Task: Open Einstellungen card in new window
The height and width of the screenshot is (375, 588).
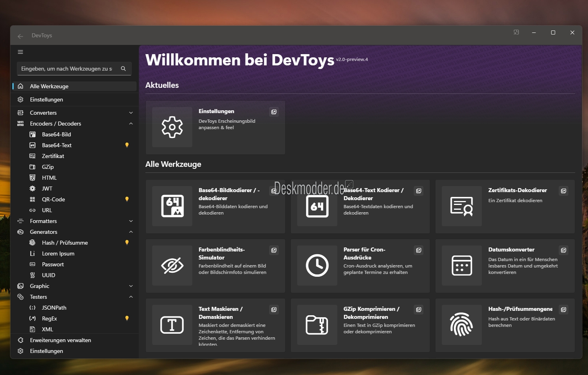Action: [x=274, y=112]
